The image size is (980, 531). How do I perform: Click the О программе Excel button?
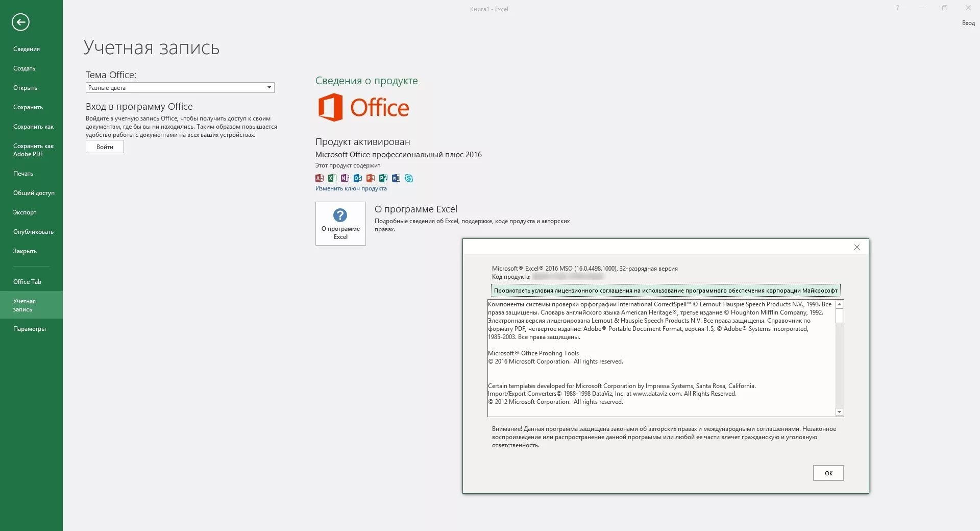coord(340,224)
